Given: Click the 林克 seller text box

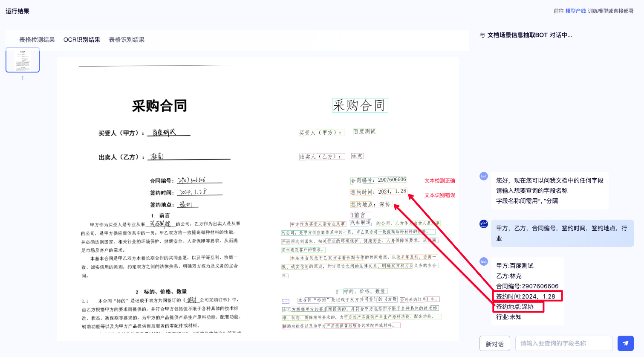Looking at the screenshot, I should 357,156.
